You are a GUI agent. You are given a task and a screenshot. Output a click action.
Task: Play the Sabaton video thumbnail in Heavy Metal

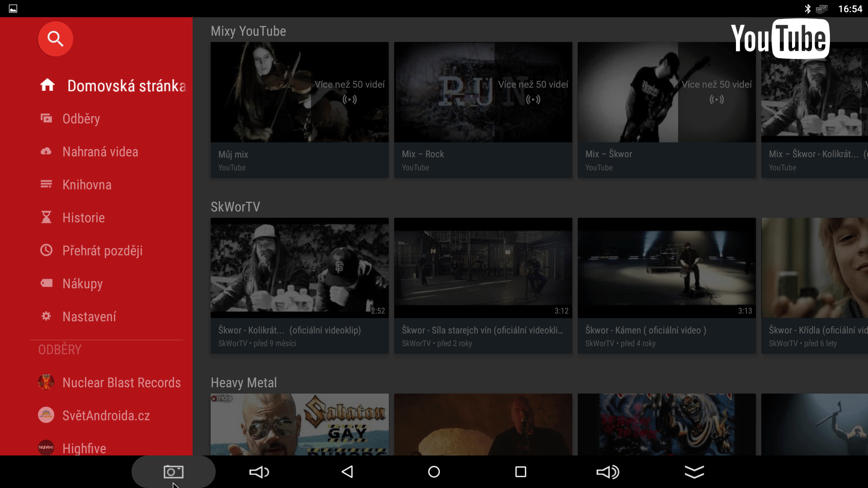299,424
